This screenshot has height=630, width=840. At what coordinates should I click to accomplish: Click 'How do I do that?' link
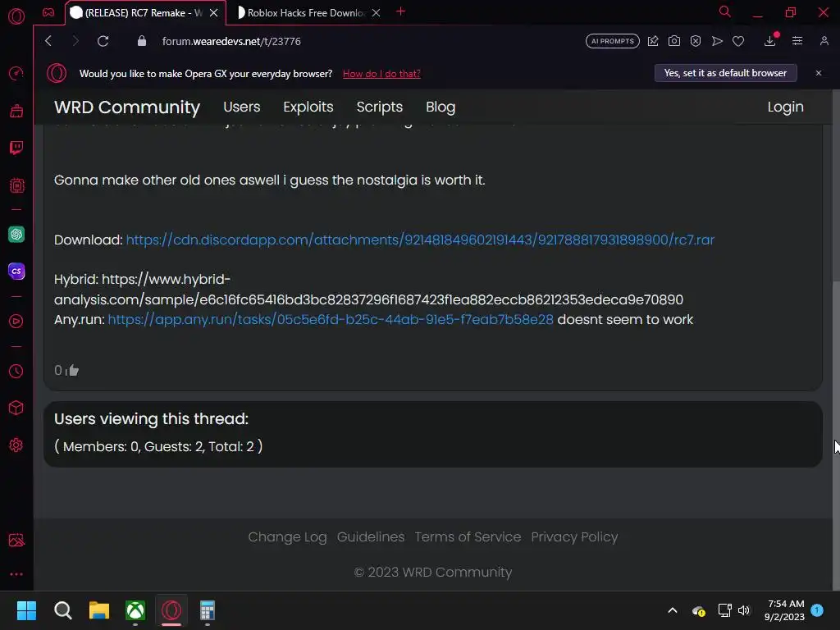click(x=381, y=74)
